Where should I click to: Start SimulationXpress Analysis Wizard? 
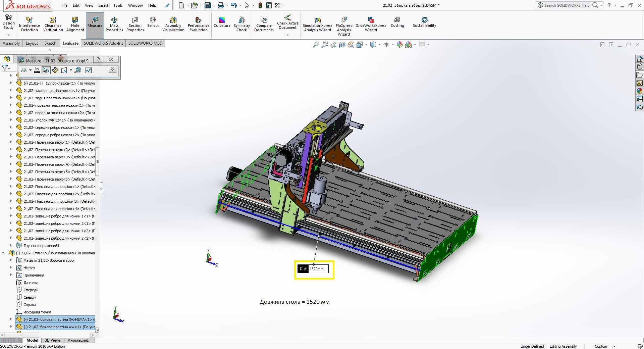(318, 24)
